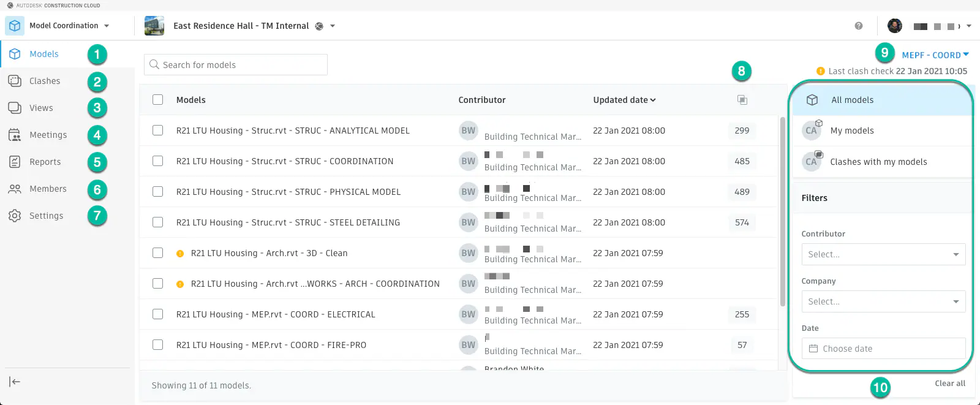Click the All models cube icon
The height and width of the screenshot is (405, 980).
click(812, 100)
